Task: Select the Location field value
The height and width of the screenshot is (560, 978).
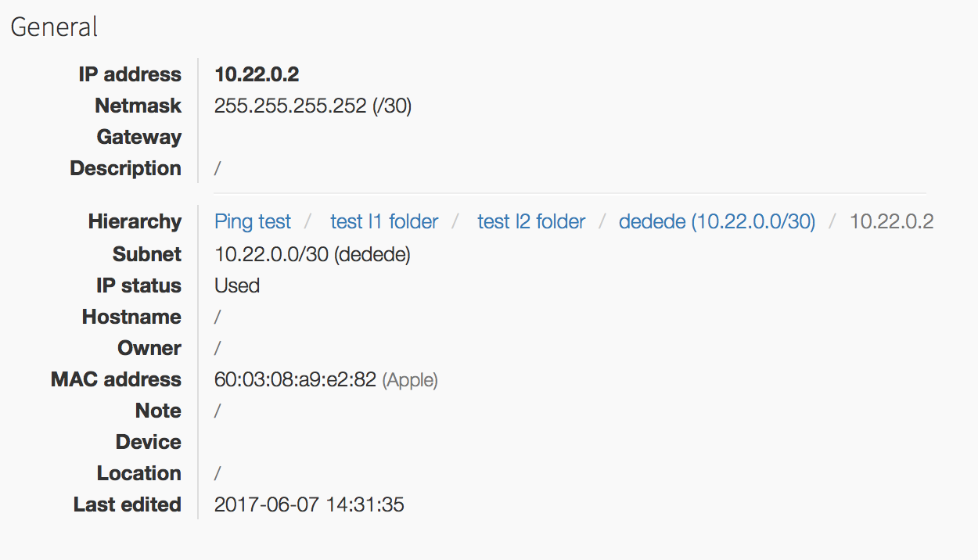Action: (217, 472)
